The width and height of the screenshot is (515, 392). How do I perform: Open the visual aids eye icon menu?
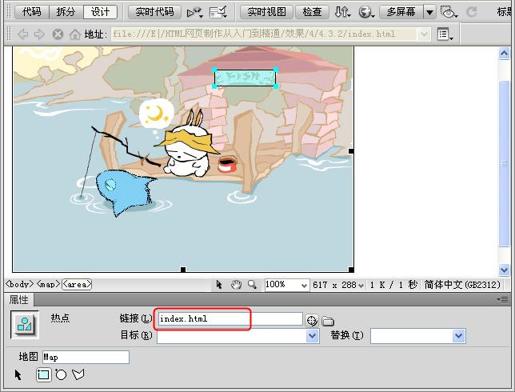click(x=448, y=13)
